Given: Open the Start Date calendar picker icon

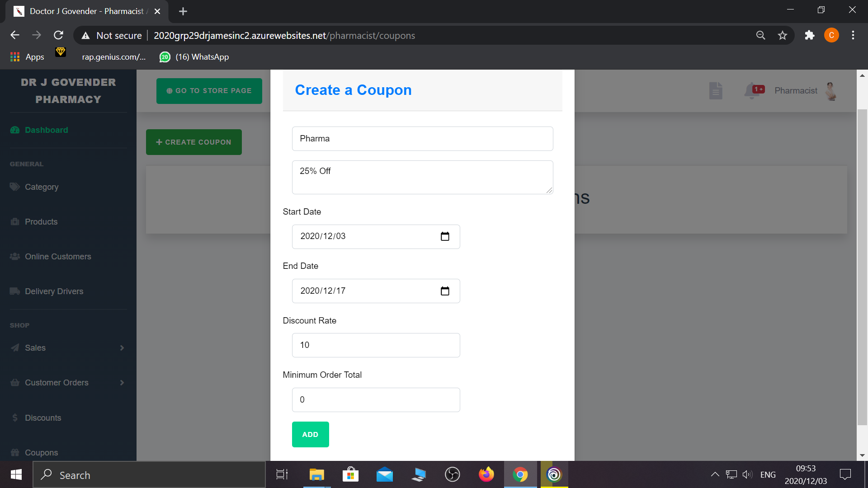Looking at the screenshot, I should [x=445, y=236].
